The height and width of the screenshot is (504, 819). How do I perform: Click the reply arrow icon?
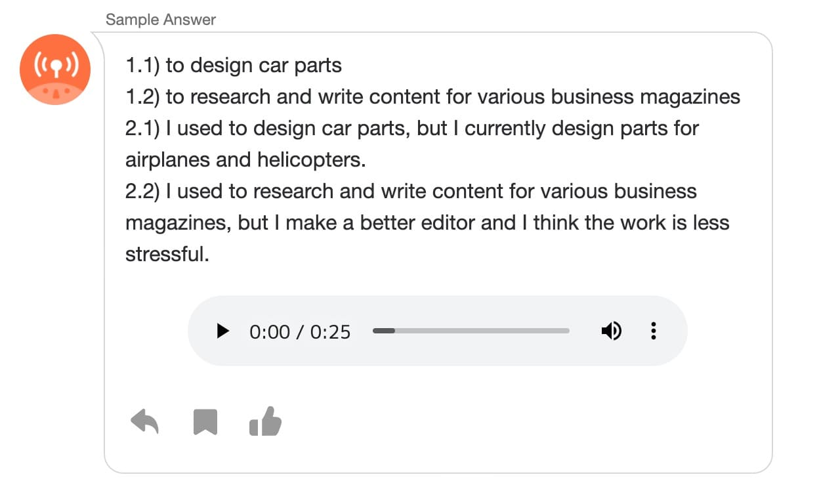point(145,421)
